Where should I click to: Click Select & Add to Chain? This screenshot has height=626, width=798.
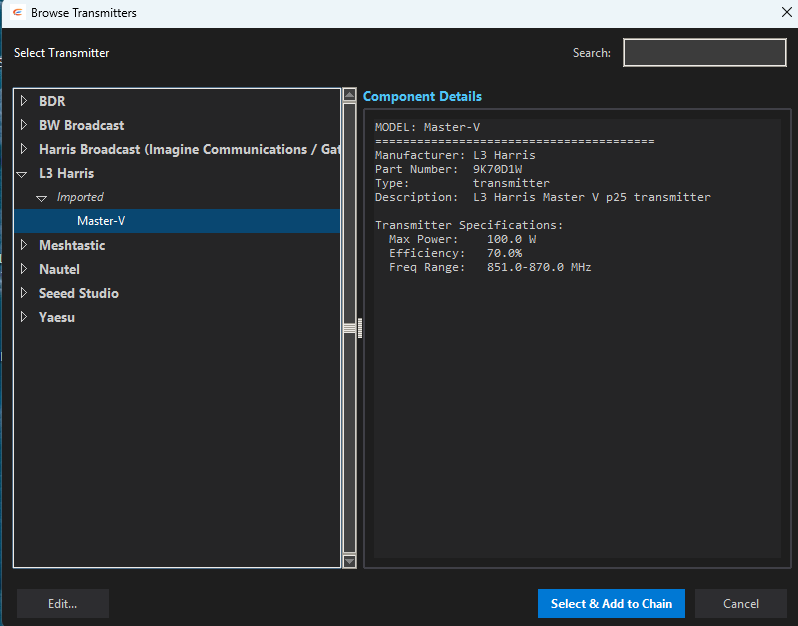click(x=611, y=604)
